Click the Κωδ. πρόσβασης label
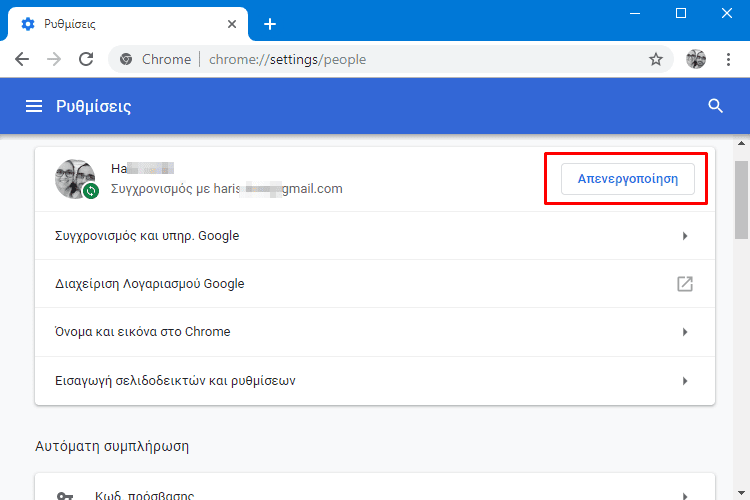750x500 pixels. click(144, 495)
